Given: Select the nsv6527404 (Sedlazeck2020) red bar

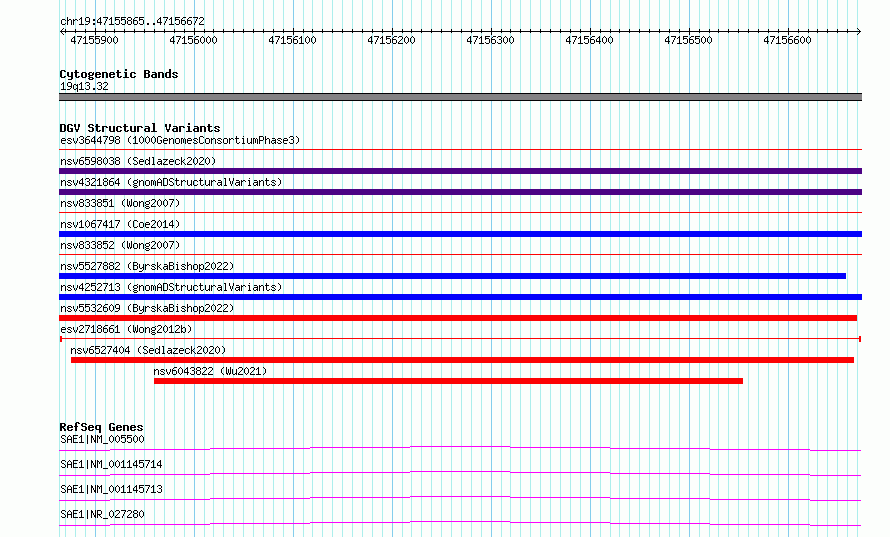Looking at the screenshot, I should click(462, 360).
